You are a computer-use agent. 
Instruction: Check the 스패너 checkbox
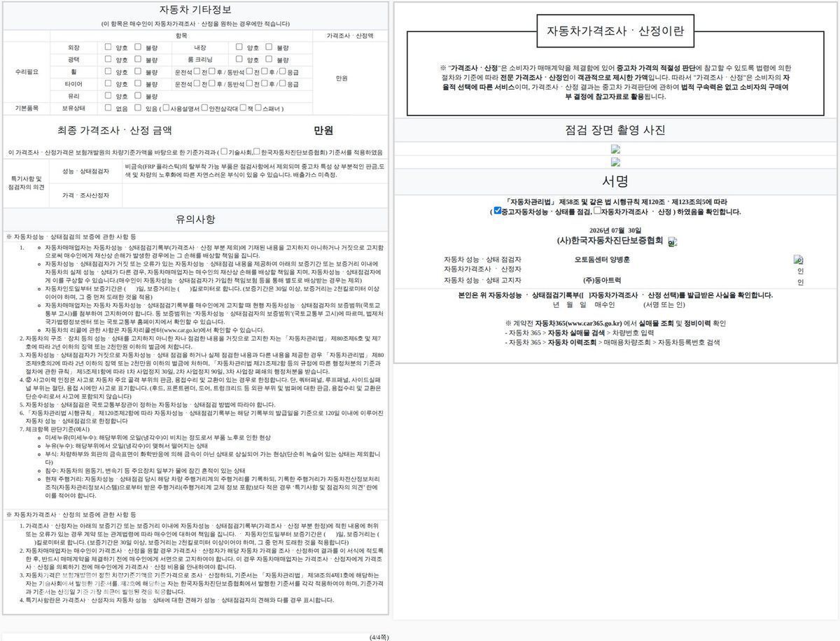click(258, 108)
